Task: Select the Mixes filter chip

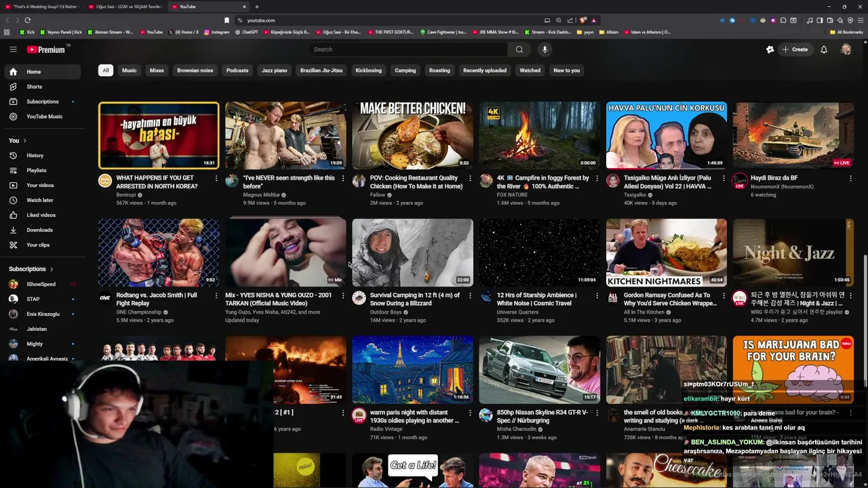Action: [157, 70]
